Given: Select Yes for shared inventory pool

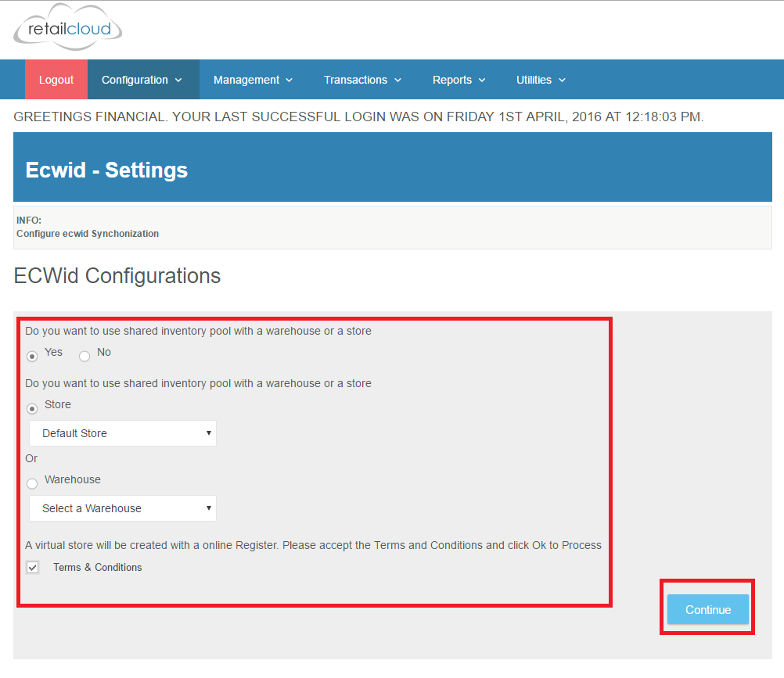Looking at the screenshot, I should [x=32, y=357].
